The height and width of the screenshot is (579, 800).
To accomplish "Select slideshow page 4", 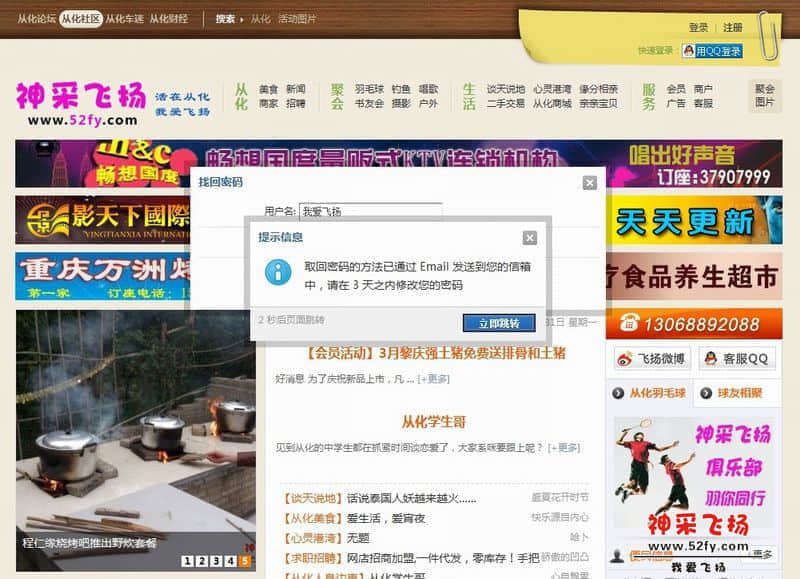I will coord(231,561).
